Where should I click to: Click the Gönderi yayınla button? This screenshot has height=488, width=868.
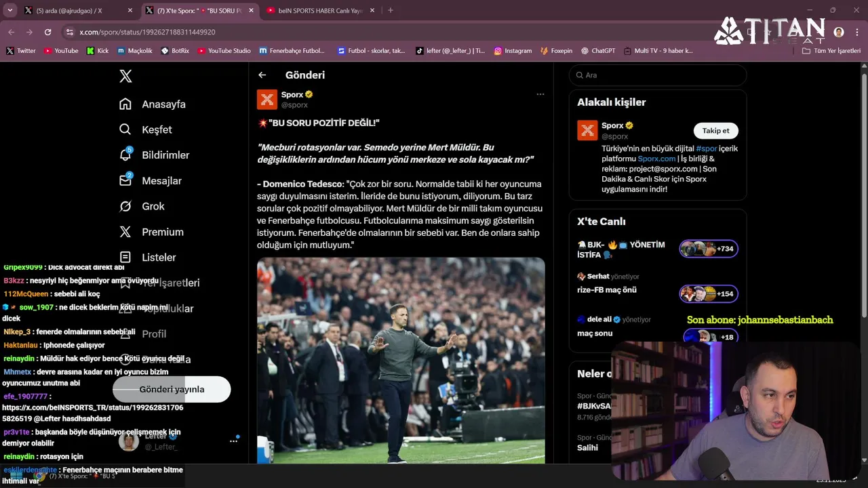pyautogui.click(x=172, y=389)
